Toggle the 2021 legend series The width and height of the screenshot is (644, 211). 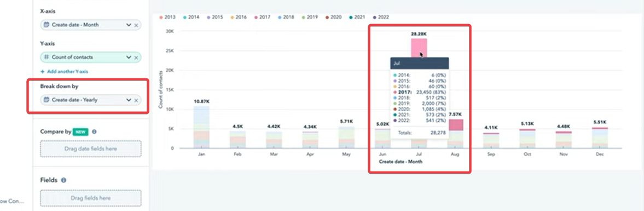tap(357, 18)
